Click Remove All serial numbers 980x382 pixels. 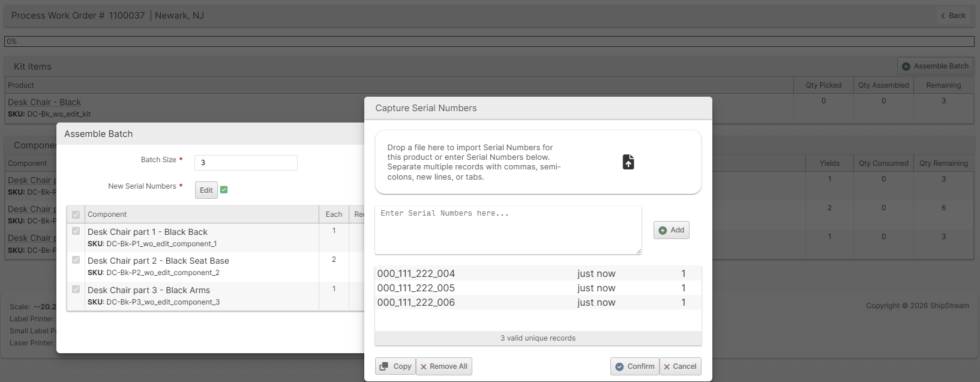click(x=443, y=366)
